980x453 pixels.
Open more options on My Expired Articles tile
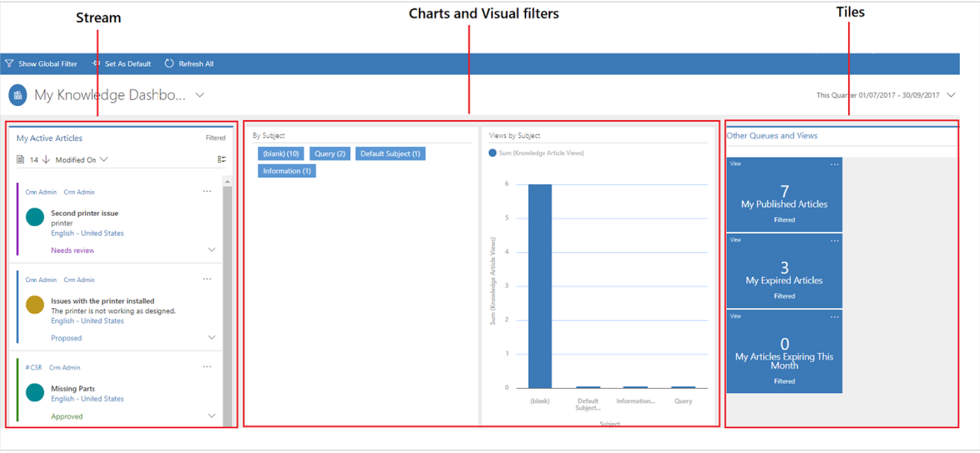click(835, 240)
